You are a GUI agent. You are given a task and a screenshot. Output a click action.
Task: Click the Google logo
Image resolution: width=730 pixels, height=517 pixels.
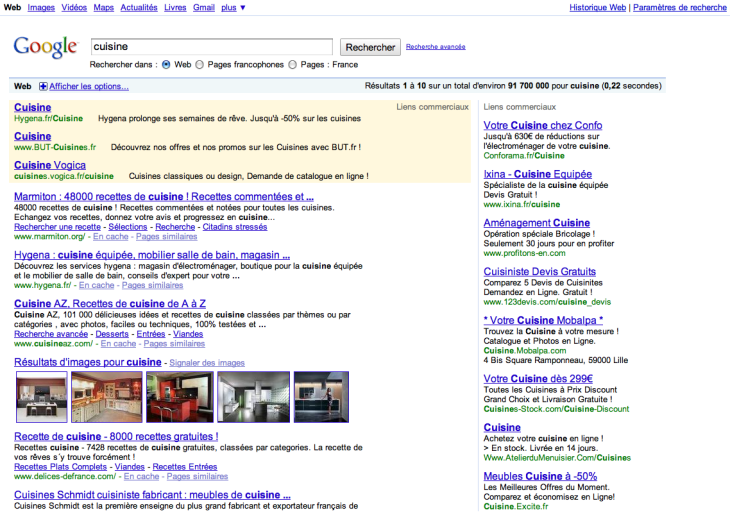[x=45, y=47]
